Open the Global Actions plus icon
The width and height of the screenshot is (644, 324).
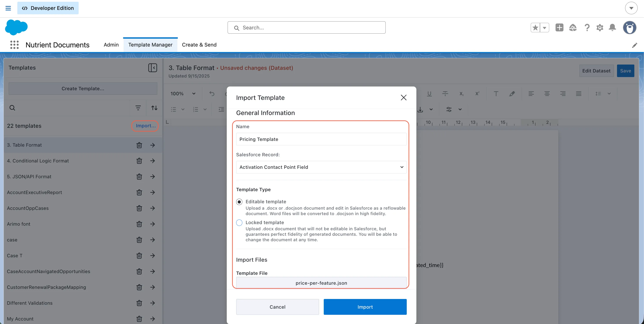(559, 27)
